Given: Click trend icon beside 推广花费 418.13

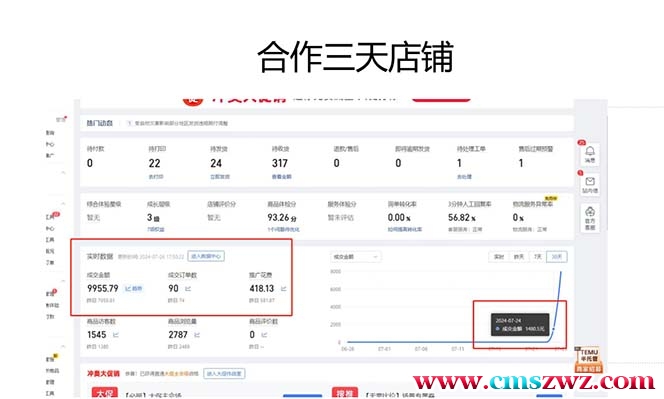Looking at the screenshot, I should click(283, 289).
